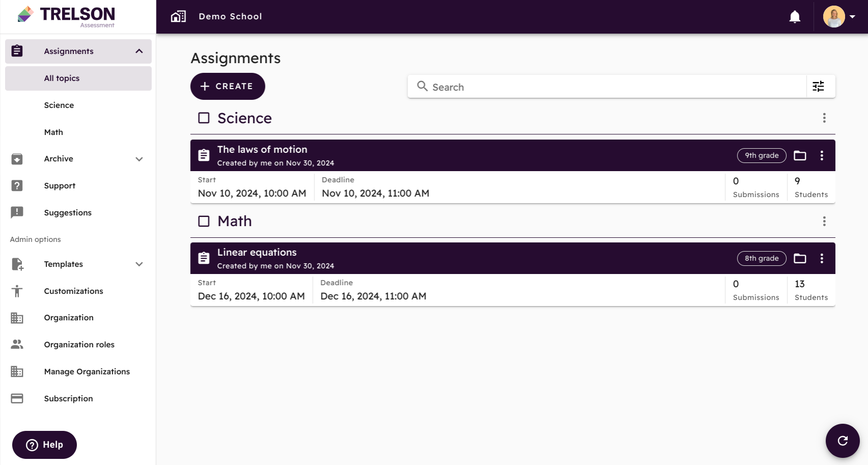Click the refresh button

pos(843,441)
